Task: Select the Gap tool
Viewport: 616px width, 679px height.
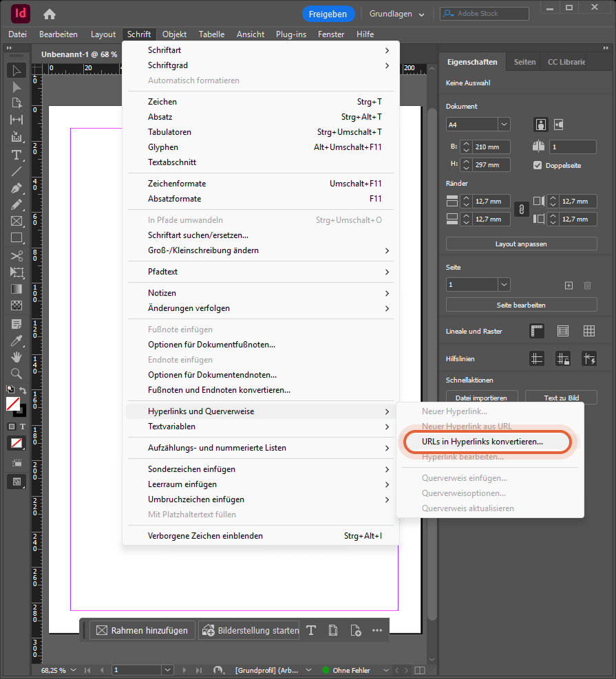Action: coord(17,120)
